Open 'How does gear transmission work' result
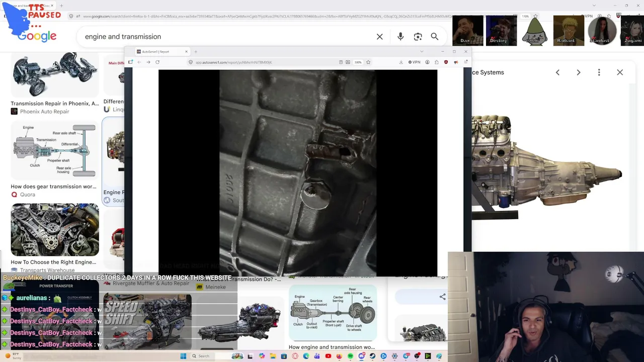 point(53,187)
